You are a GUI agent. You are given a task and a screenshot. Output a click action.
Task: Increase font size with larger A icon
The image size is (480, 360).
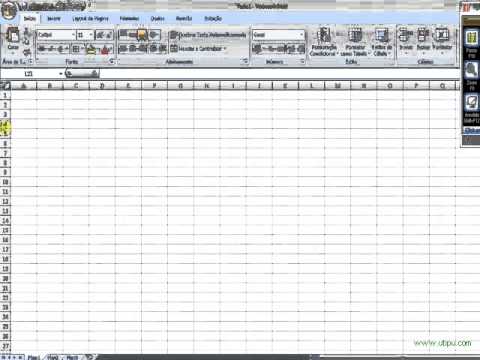click(x=100, y=35)
